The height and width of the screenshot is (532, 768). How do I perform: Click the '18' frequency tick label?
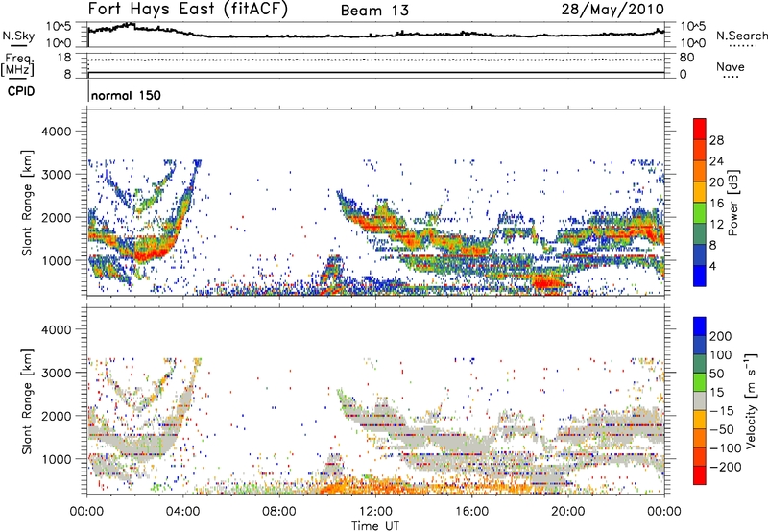click(x=63, y=58)
